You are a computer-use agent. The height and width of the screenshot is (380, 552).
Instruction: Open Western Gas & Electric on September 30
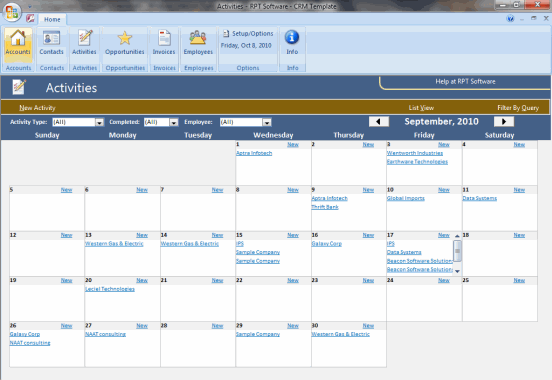(340, 334)
